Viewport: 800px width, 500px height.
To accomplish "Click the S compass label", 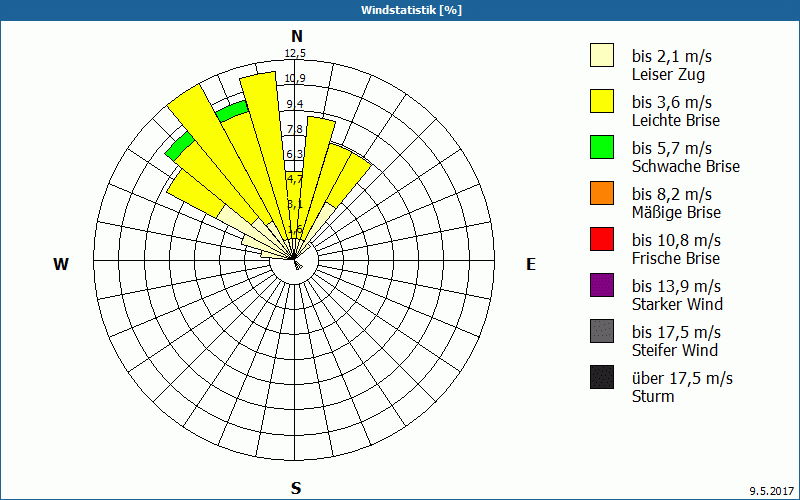I will [296, 488].
